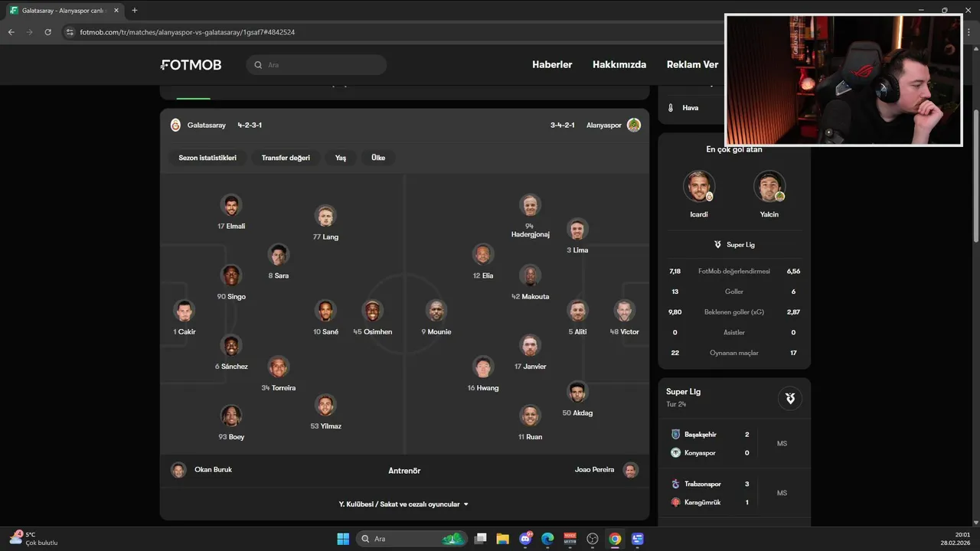Open Lang player avatar

point(325,216)
